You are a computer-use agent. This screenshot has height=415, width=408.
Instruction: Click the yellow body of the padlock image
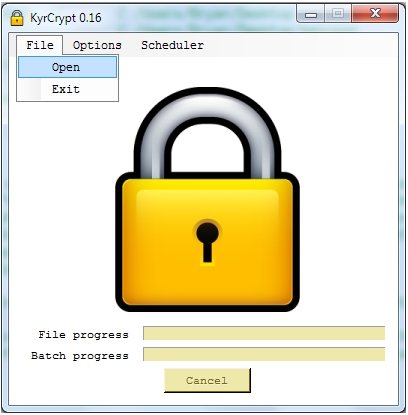pos(207,242)
